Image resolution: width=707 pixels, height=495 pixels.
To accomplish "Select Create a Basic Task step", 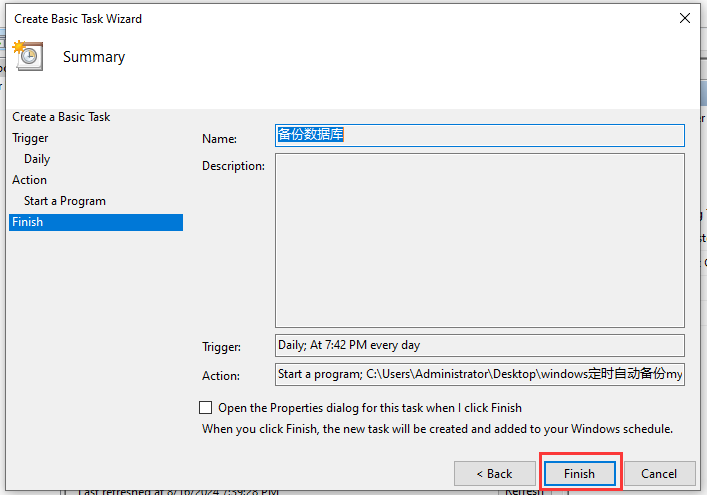I will pyautogui.click(x=61, y=117).
